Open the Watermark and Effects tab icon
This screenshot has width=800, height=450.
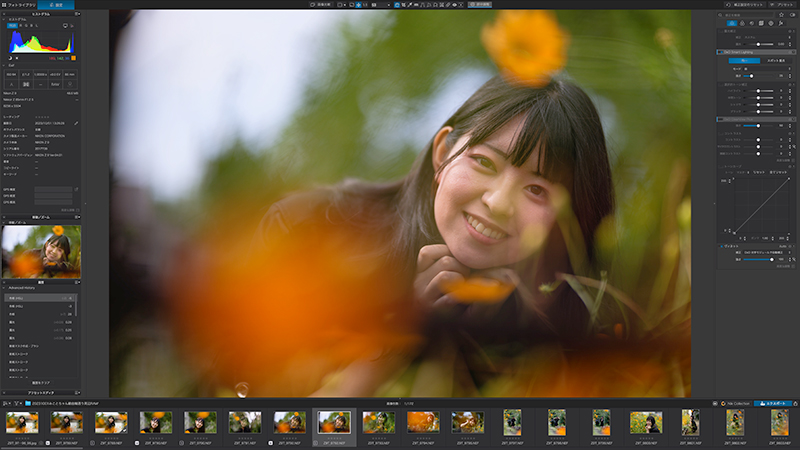click(781, 23)
